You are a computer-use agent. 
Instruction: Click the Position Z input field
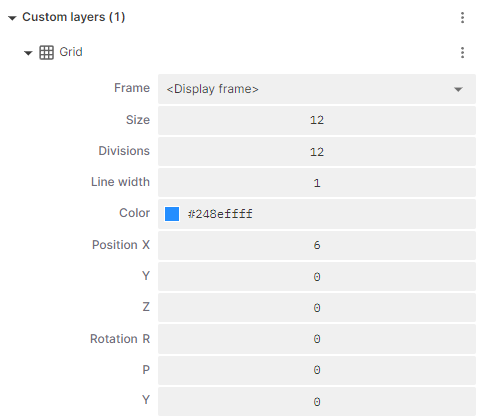click(x=317, y=308)
